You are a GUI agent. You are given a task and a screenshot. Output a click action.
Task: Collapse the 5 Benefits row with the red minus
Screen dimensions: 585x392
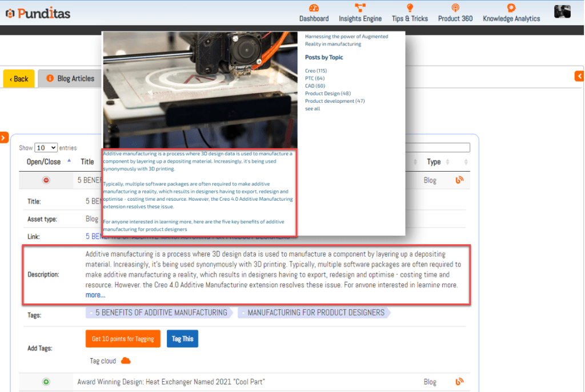pyautogui.click(x=46, y=180)
